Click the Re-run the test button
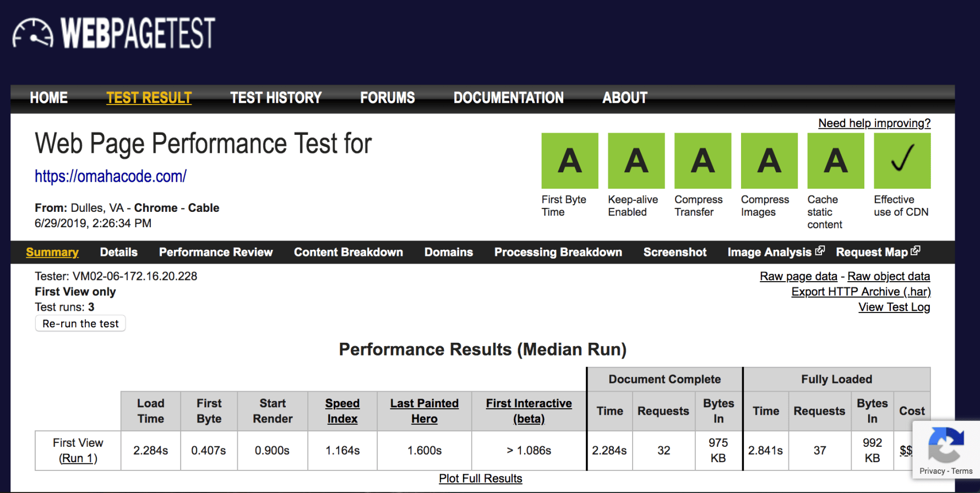The height and width of the screenshot is (493, 980). click(80, 324)
